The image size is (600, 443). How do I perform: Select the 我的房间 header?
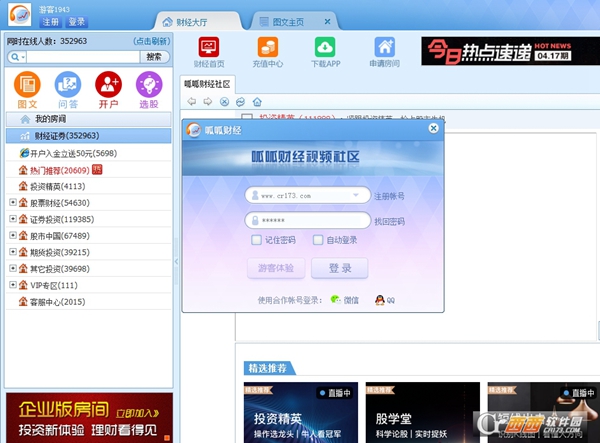88,119
